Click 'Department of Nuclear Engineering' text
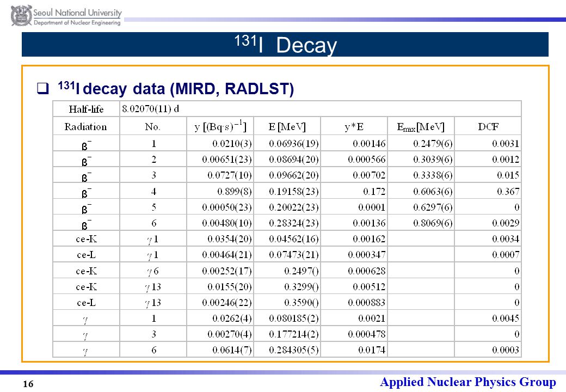This screenshot has width=566, height=392. point(77,22)
